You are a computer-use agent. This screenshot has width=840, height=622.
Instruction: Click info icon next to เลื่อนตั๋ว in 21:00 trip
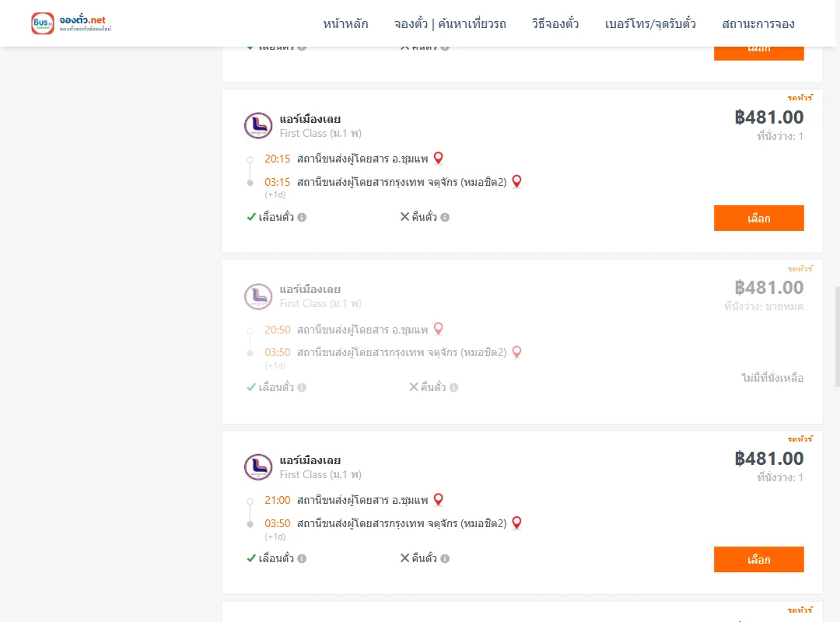[x=302, y=558]
